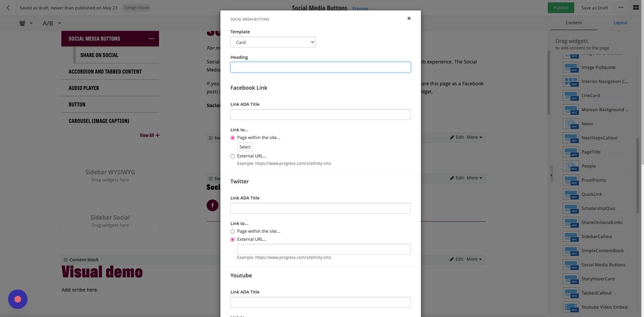Click the TabbedCallout widget icon

571,293
